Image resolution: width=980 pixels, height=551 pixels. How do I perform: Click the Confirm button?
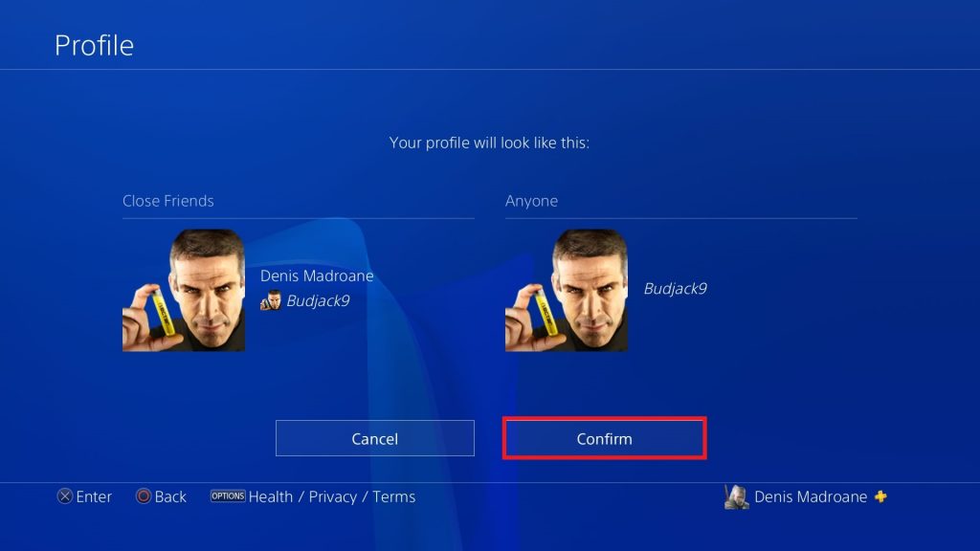[x=605, y=438]
